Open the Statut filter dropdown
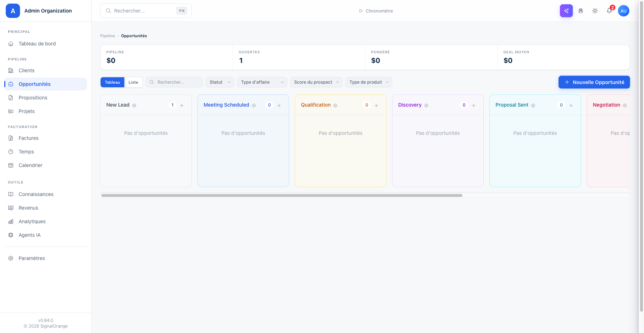This screenshot has height=333, width=644. pos(220,82)
